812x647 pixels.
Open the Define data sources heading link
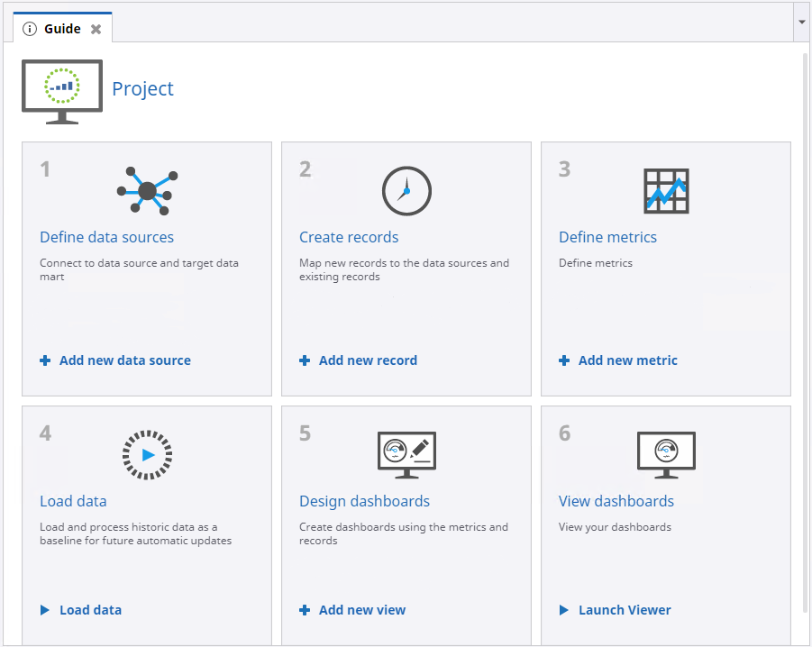[106, 237]
